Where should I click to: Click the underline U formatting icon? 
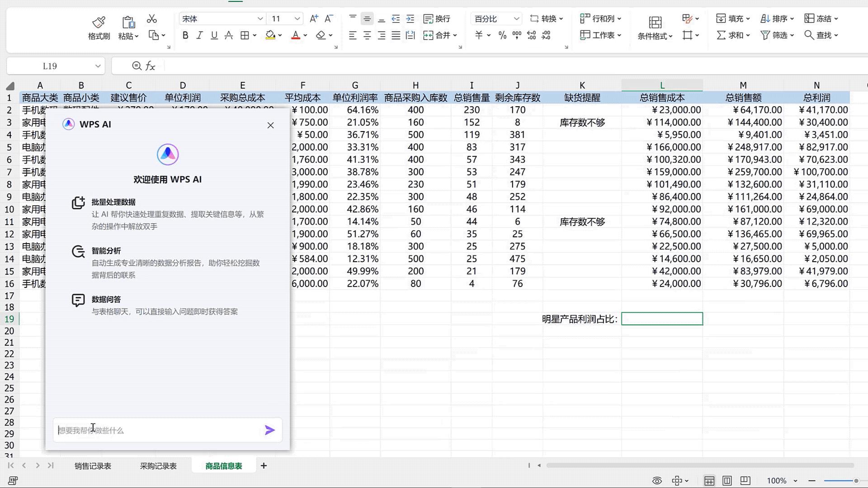point(214,35)
